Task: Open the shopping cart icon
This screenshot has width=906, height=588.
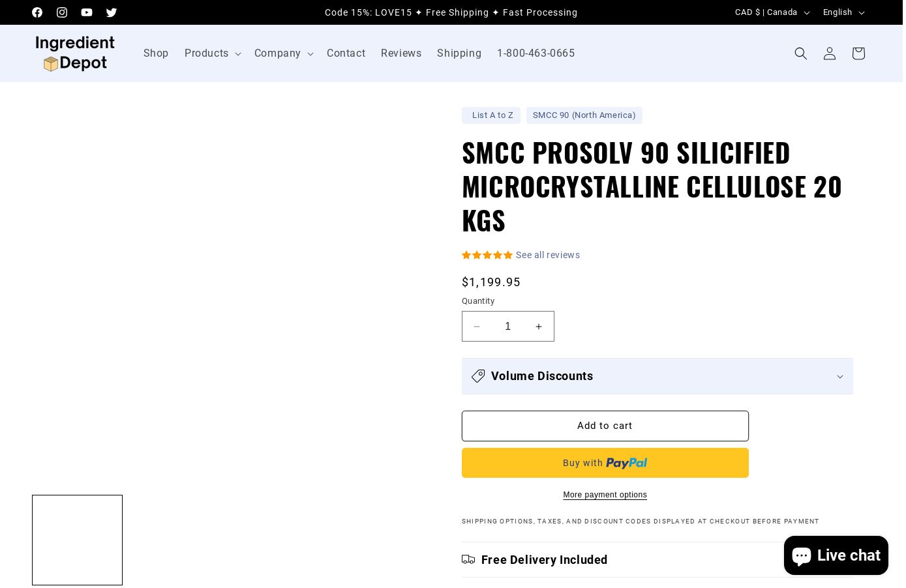Action: pos(858,53)
